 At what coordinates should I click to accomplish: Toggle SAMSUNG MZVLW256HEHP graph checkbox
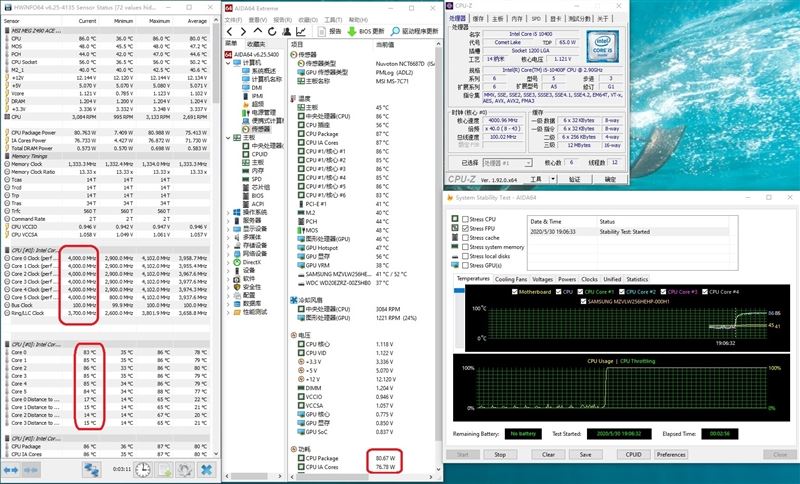click(x=584, y=301)
